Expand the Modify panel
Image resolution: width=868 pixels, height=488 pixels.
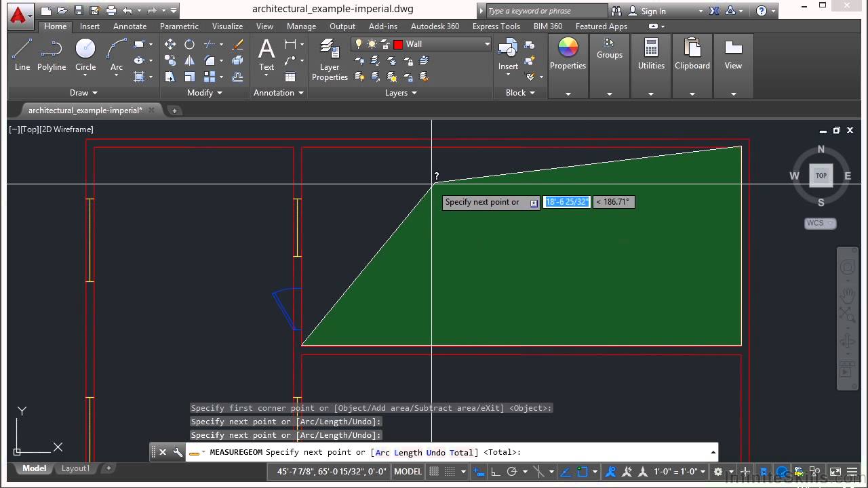pos(204,93)
